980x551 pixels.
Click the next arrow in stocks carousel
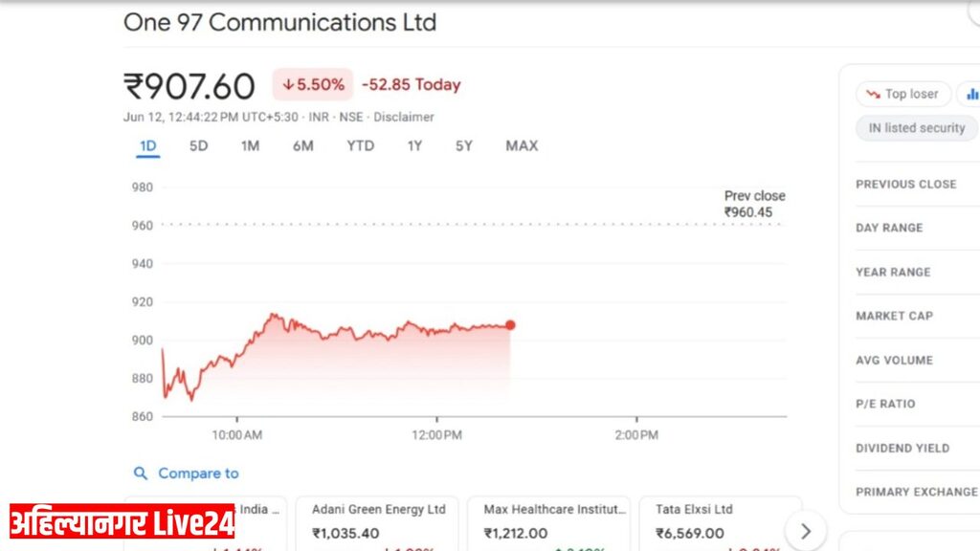(806, 531)
